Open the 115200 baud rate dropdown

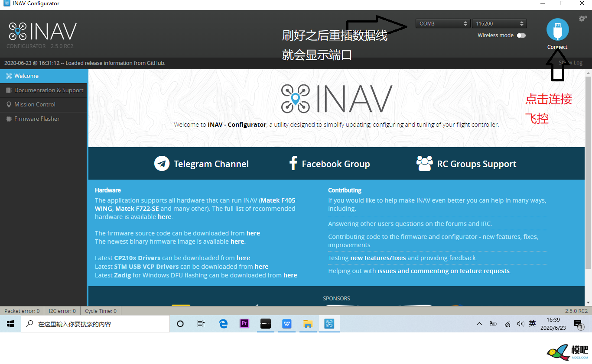(500, 23)
